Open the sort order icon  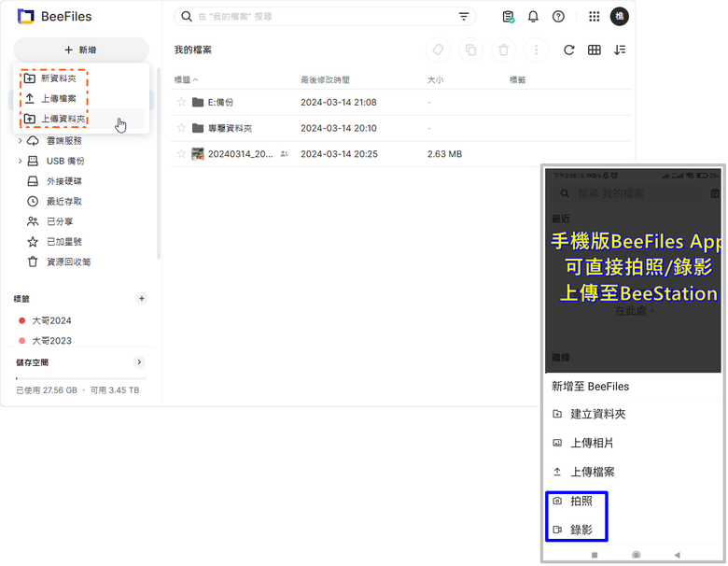(620, 50)
